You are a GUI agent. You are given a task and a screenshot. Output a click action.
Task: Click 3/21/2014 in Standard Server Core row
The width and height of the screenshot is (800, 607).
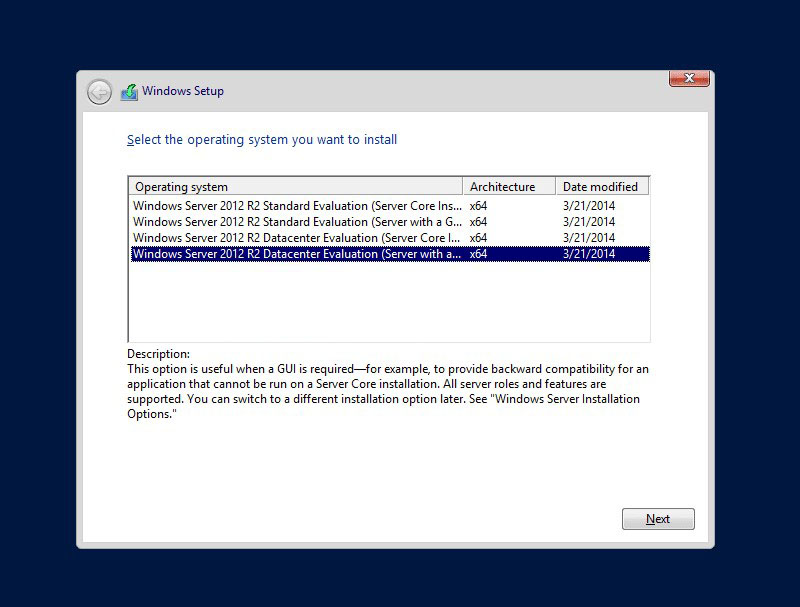589,206
